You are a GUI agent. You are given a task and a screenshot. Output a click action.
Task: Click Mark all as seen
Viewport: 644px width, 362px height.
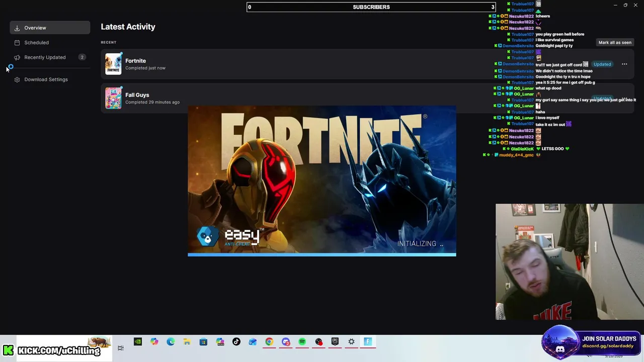coord(615,43)
